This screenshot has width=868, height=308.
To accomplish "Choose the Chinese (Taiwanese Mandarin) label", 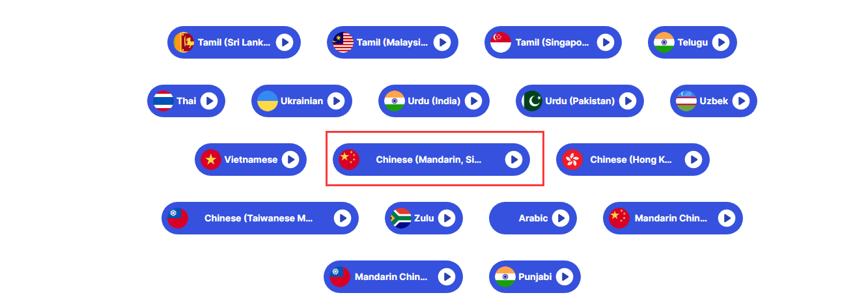I will click(259, 218).
